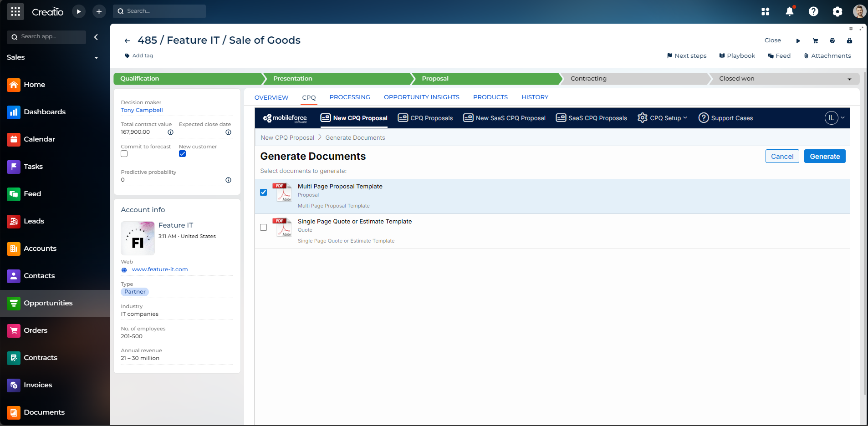Uncheck Multi Page Proposal Template checkbox
The height and width of the screenshot is (426, 868).
tap(264, 192)
